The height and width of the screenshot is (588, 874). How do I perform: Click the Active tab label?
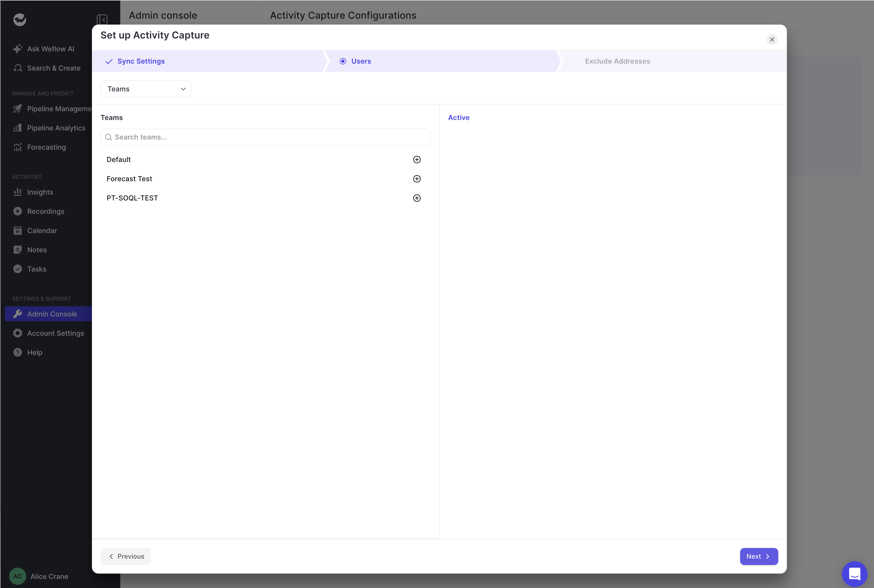pos(459,118)
